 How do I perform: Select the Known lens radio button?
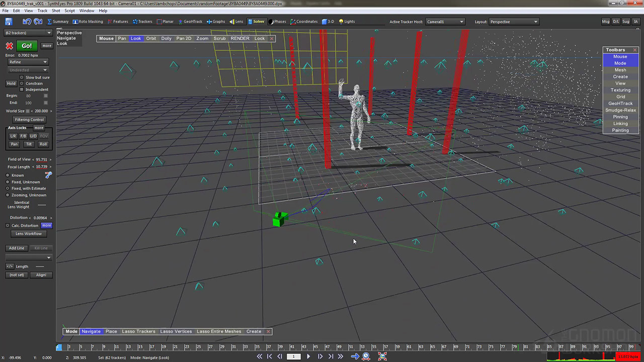click(x=8, y=175)
